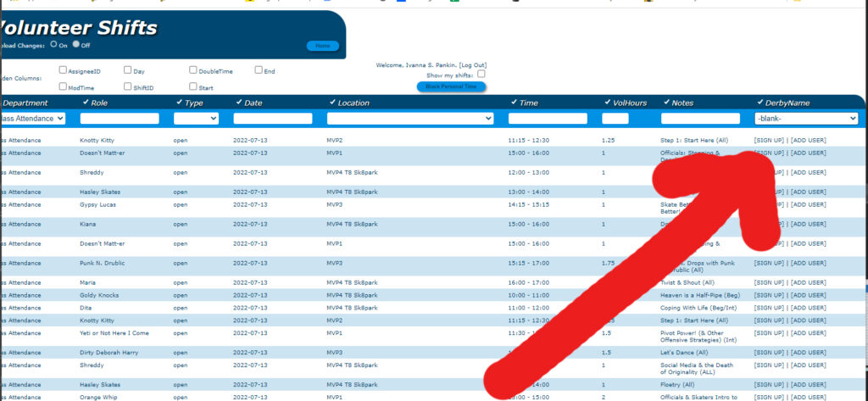Viewport: 868px width, 401px height.
Task: Hide the Time column via its checkmark
Action: pyautogui.click(x=513, y=103)
